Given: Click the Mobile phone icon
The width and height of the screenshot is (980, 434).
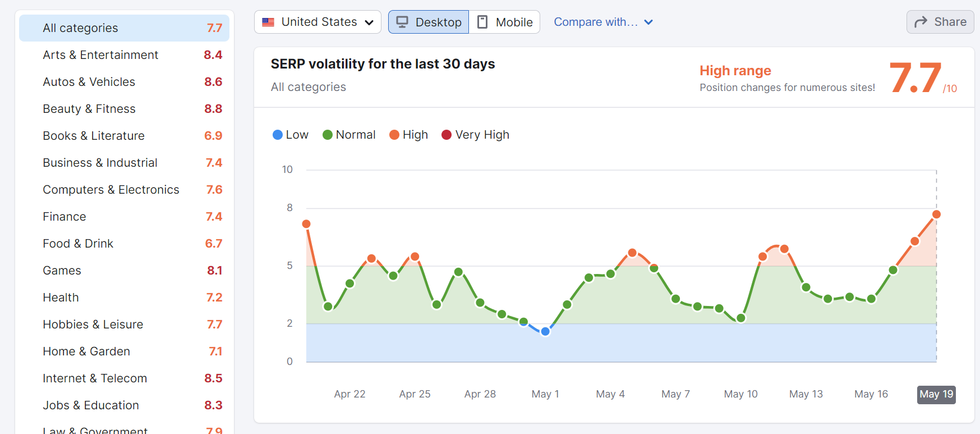Looking at the screenshot, I should pos(482,22).
